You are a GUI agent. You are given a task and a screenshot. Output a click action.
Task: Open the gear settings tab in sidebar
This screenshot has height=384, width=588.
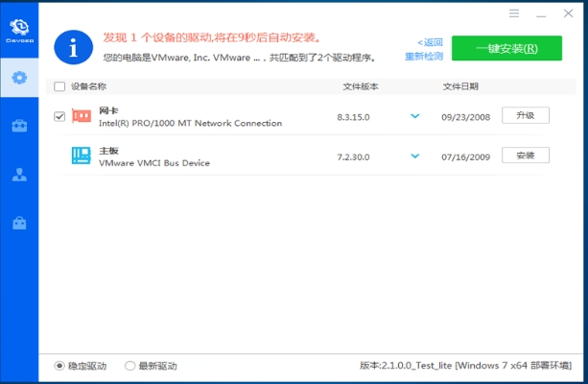point(19,77)
